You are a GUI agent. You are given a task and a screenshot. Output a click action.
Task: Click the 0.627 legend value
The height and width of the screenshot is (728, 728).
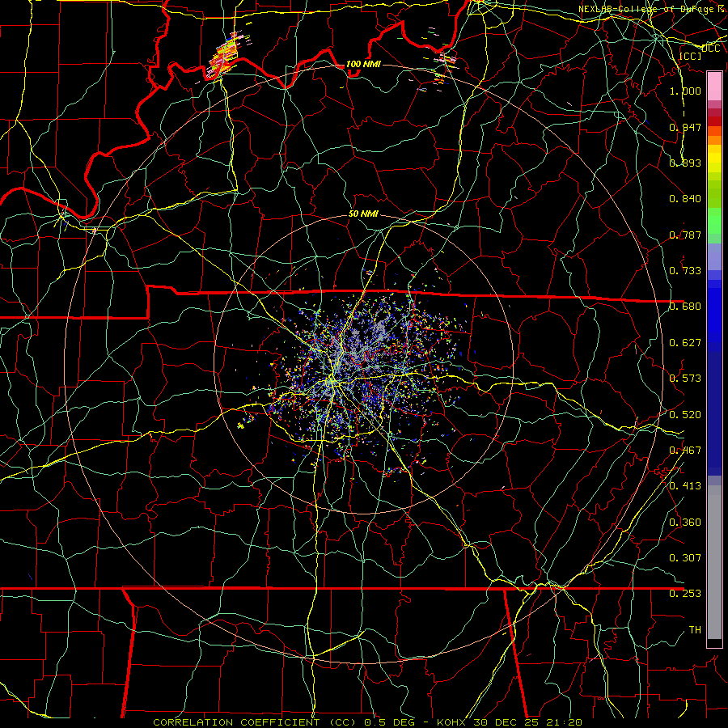[685, 343]
